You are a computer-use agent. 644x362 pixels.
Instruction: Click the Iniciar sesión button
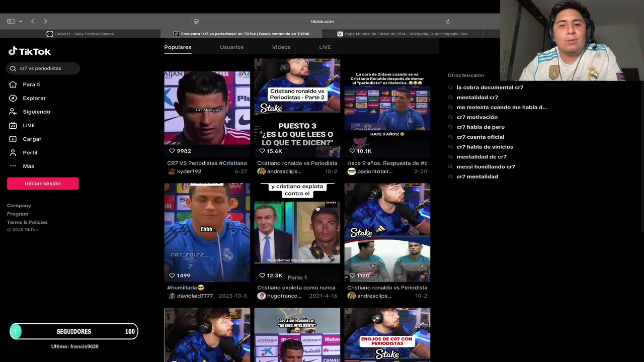[x=43, y=184]
